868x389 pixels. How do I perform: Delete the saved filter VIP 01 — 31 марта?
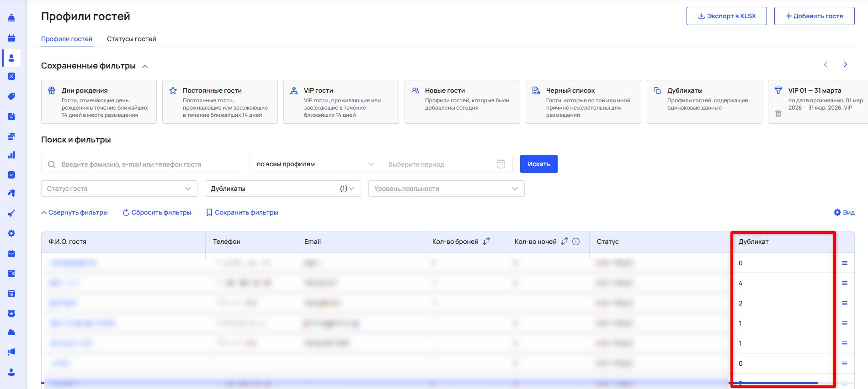point(778,113)
